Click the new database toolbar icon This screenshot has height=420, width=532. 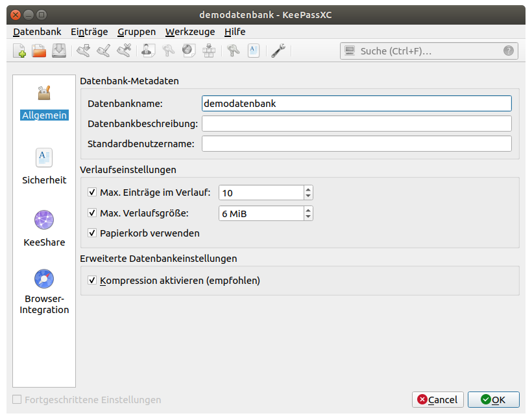19,51
